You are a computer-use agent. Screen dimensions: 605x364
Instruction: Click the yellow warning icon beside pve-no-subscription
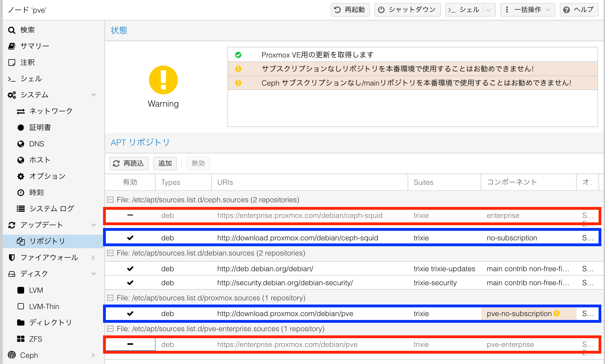tap(557, 314)
